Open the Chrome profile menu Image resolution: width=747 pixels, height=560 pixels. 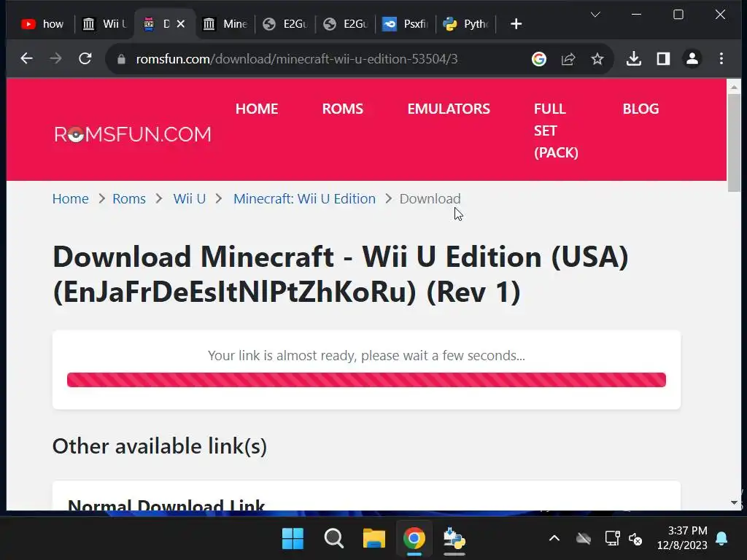(692, 59)
